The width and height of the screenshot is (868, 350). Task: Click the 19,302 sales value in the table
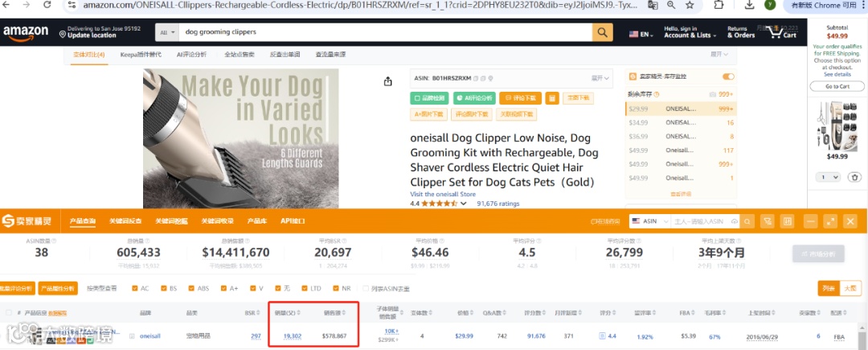pyautogui.click(x=293, y=336)
